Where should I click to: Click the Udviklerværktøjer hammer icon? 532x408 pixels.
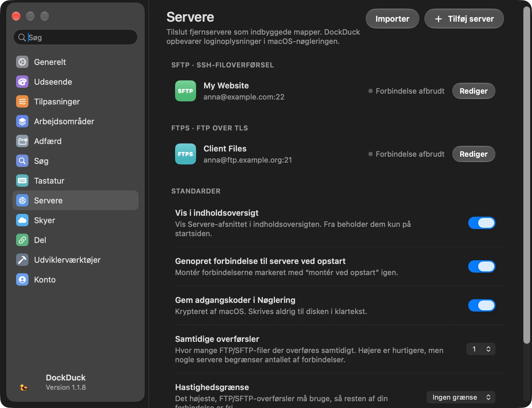coord(22,260)
